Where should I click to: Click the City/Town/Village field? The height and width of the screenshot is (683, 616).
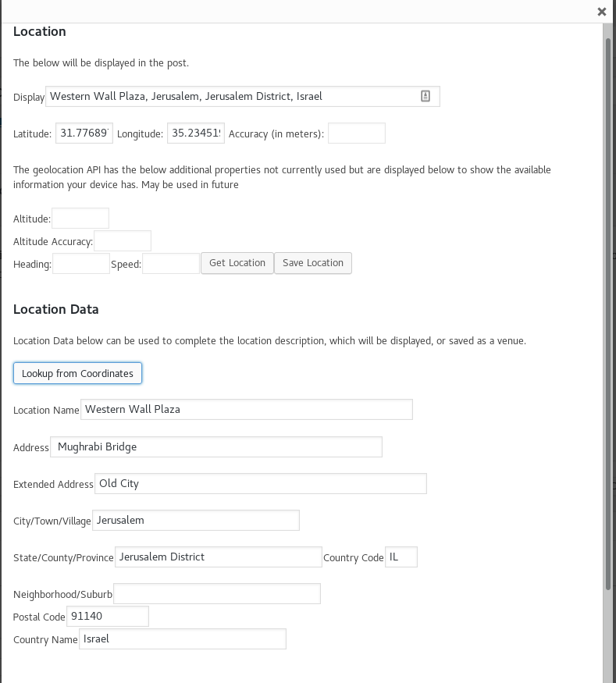(196, 520)
